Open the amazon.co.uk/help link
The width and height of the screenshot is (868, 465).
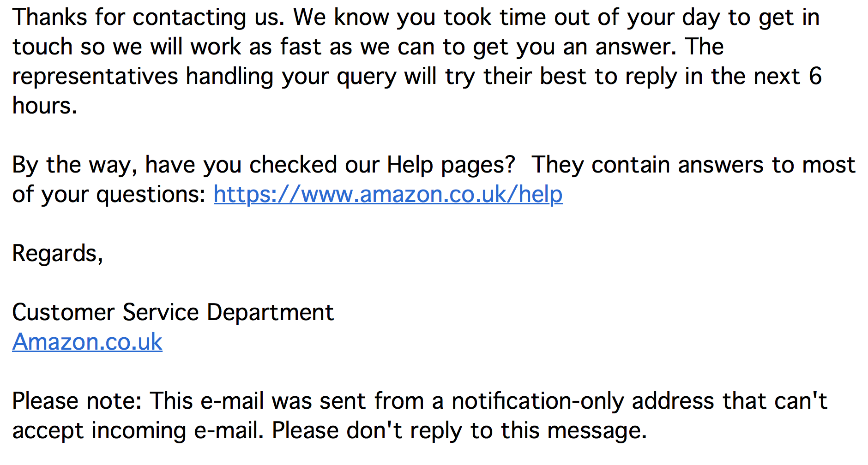[x=388, y=194]
